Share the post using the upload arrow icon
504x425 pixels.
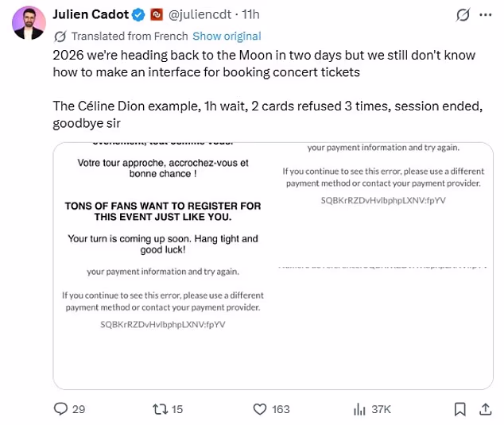coord(485,409)
